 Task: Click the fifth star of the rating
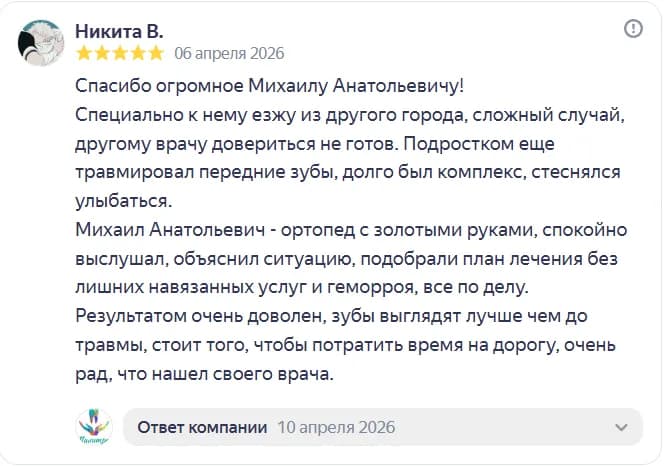[x=156, y=53]
